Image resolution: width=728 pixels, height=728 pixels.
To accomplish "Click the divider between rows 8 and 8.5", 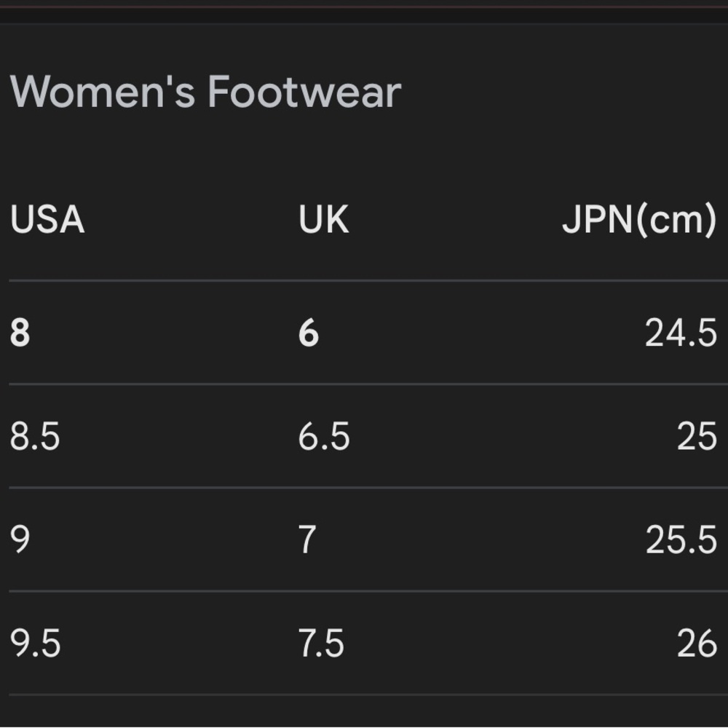I will pyautogui.click(x=368, y=384).
